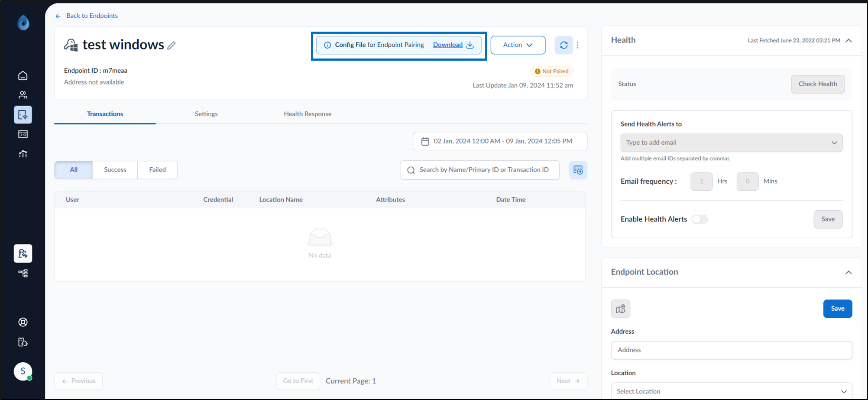Open the users icon in sidebar
Screen dimensions: 868x400
pos(23,95)
